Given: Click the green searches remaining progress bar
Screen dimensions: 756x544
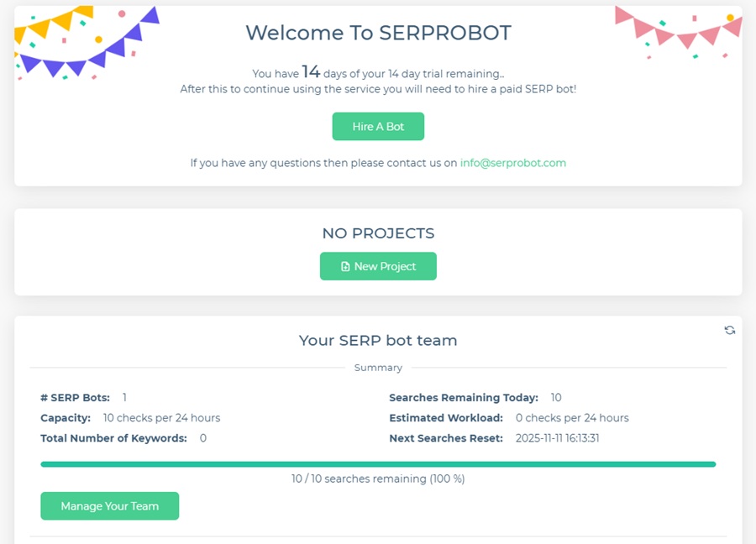Looking at the screenshot, I should [x=378, y=464].
